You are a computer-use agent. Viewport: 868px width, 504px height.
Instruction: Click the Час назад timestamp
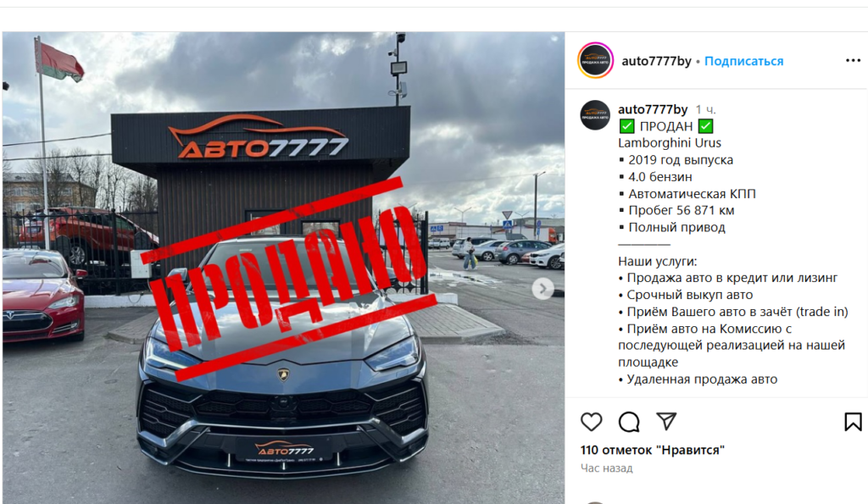(606, 468)
